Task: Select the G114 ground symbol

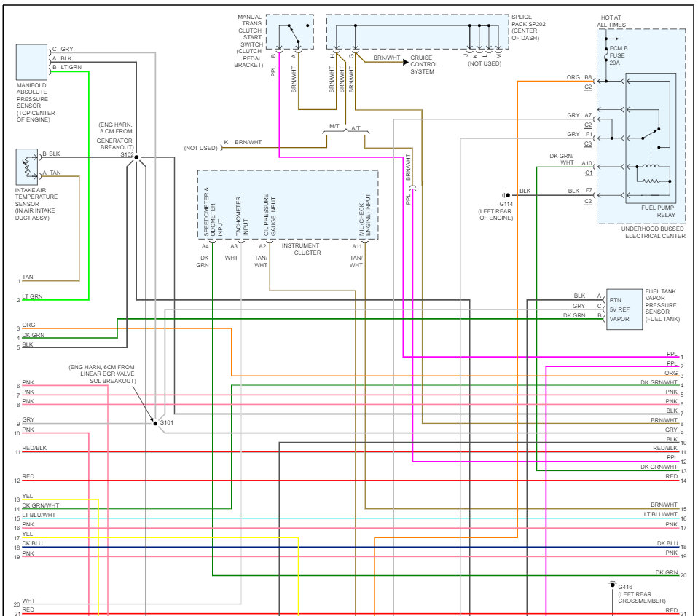Action: tap(506, 195)
